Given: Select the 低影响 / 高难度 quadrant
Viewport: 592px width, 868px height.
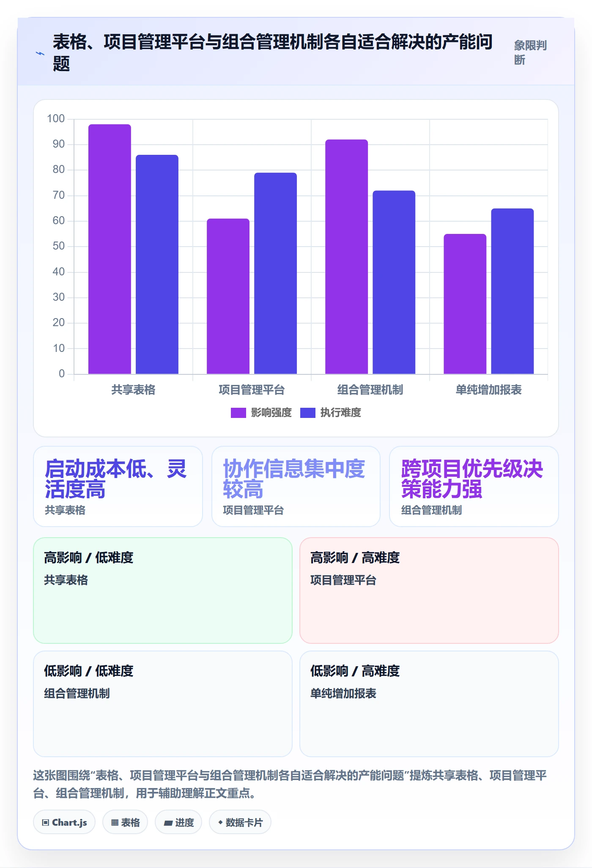Looking at the screenshot, I should pos(429,704).
